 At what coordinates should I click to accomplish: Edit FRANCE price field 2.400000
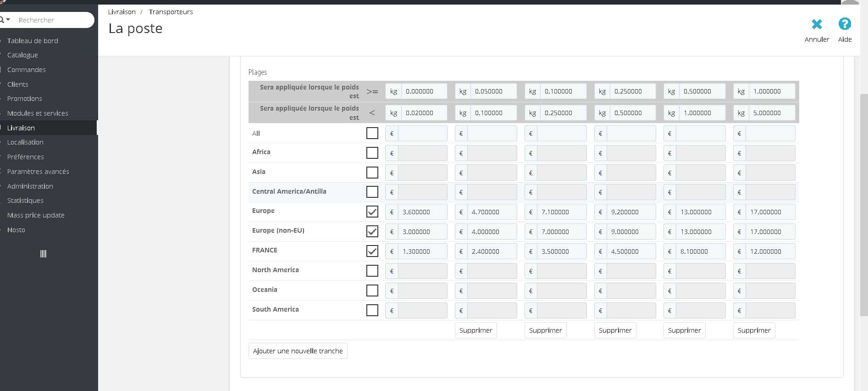pyautogui.click(x=492, y=251)
